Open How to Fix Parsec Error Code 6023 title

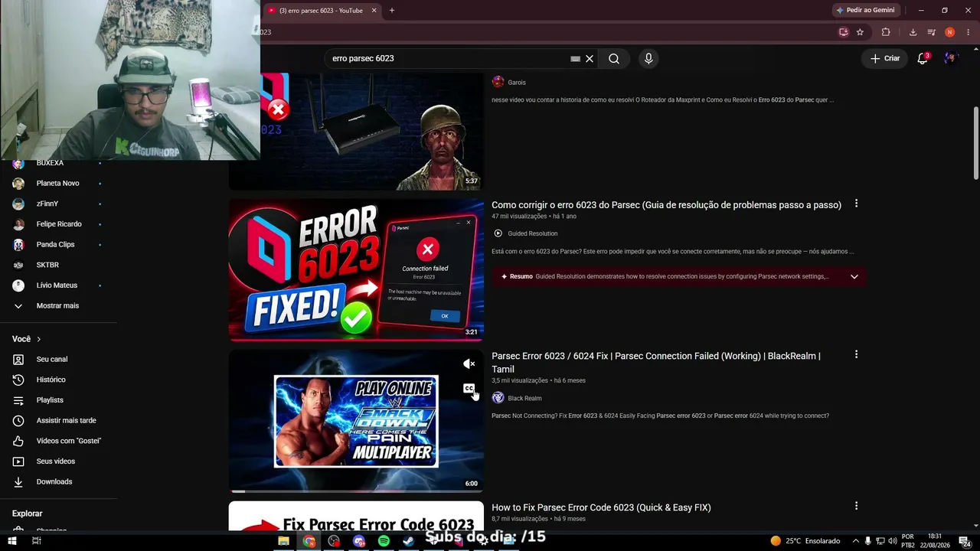[x=601, y=507]
